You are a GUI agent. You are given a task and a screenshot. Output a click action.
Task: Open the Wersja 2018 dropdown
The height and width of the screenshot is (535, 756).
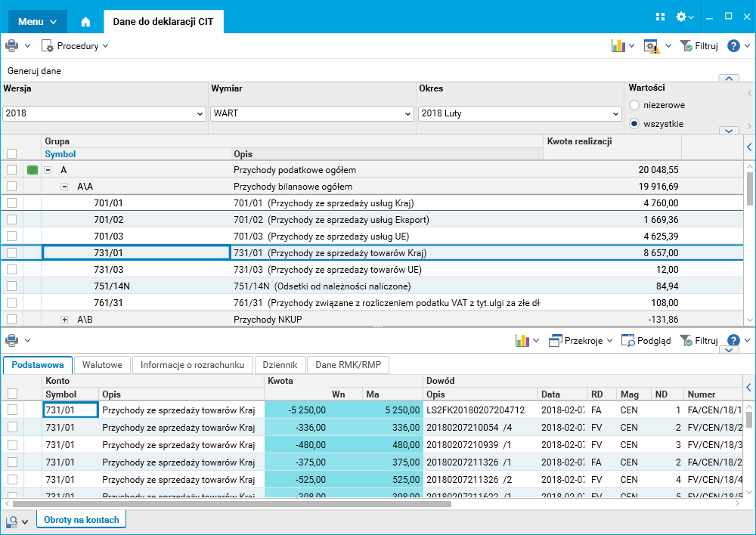104,113
